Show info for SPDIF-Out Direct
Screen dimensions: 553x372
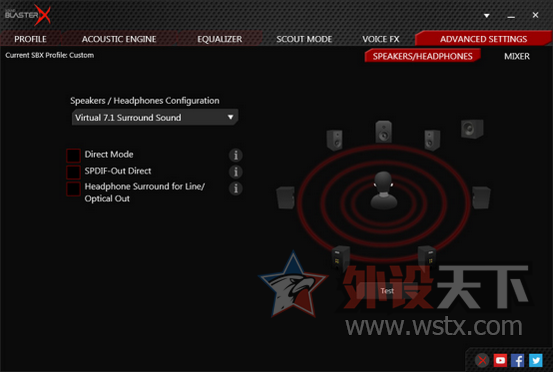(236, 171)
